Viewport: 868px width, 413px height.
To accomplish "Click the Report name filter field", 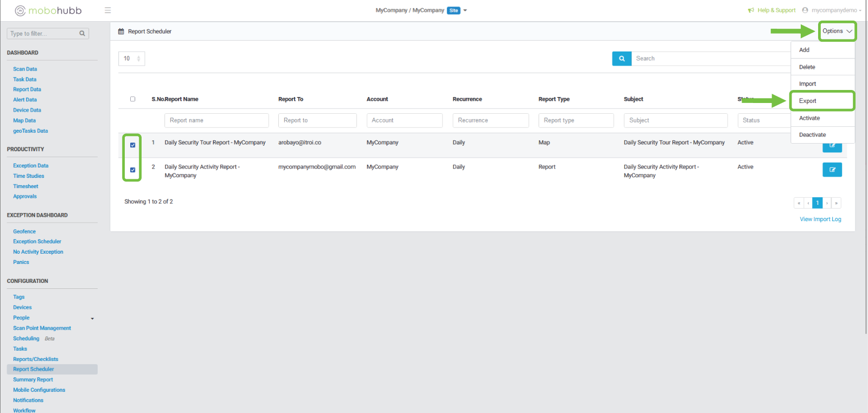I will pyautogui.click(x=216, y=120).
